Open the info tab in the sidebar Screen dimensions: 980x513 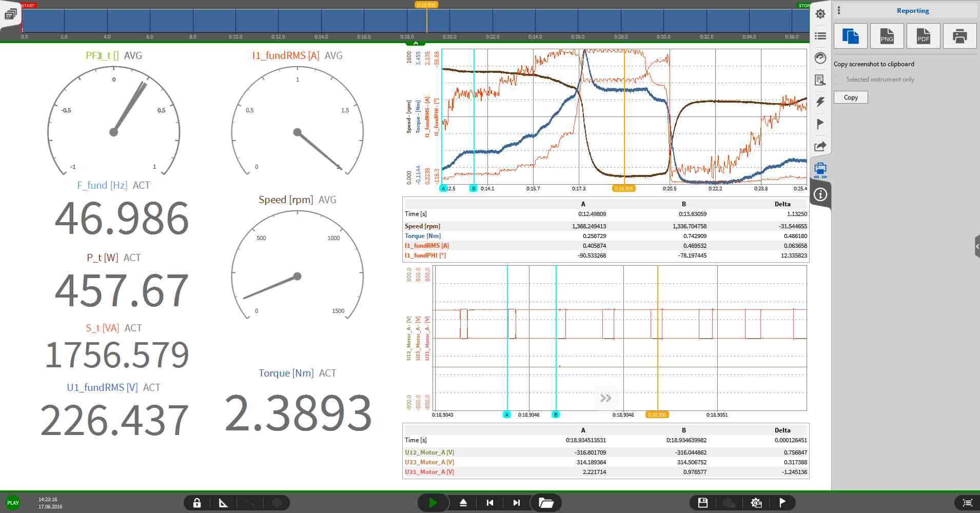coord(820,195)
